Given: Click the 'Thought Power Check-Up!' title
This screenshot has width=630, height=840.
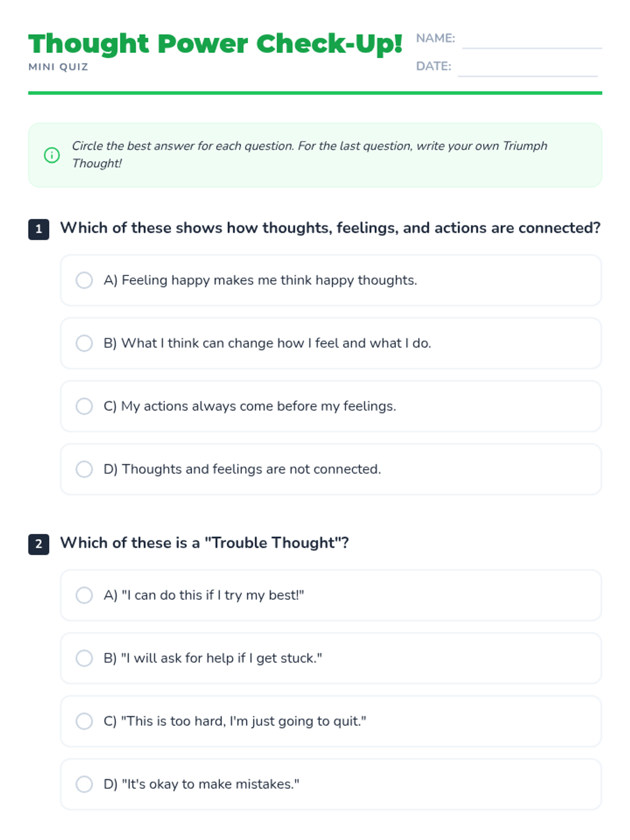Looking at the screenshot, I should tap(215, 44).
